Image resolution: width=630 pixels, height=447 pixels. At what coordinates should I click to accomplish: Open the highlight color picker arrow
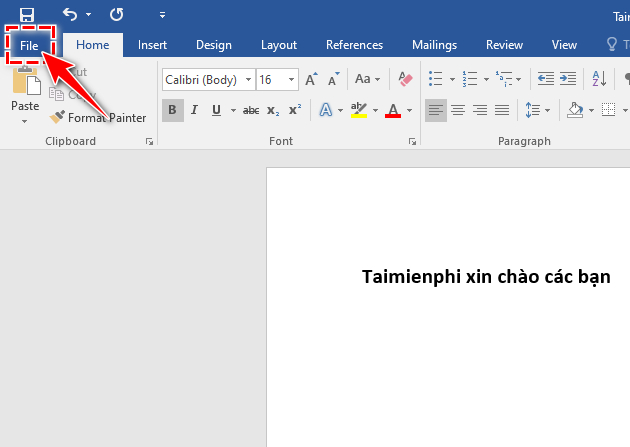coord(375,110)
